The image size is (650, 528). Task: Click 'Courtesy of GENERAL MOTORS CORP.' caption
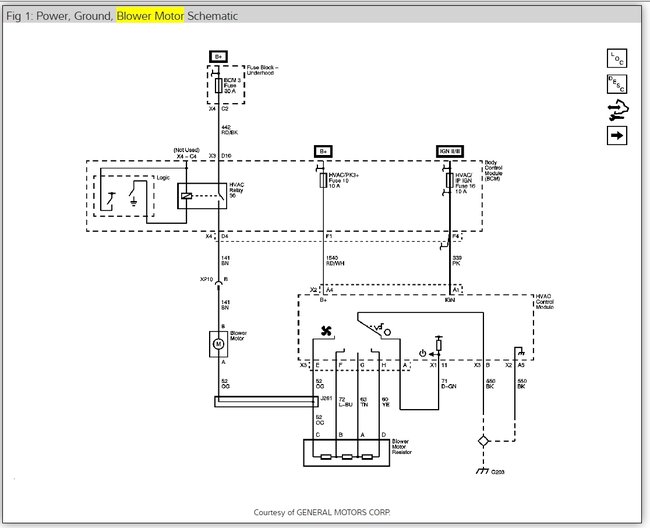322,512
